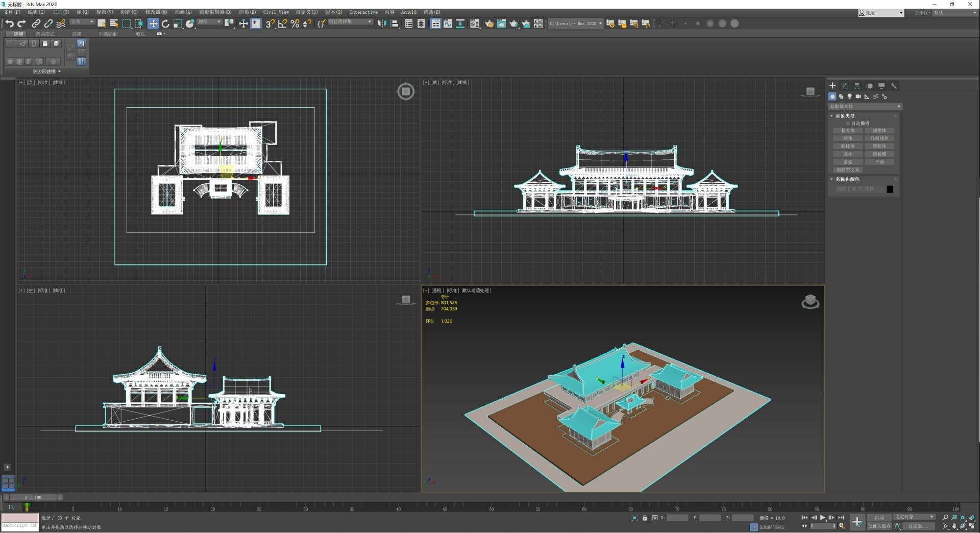Open the Schematic View icon
This screenshot has height=533, width=980.
460,23
